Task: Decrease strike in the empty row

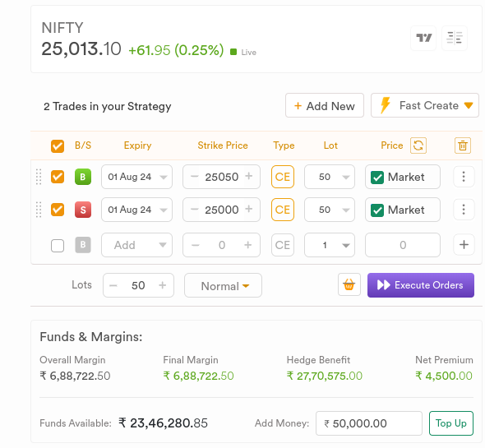Action: point(195,245)
